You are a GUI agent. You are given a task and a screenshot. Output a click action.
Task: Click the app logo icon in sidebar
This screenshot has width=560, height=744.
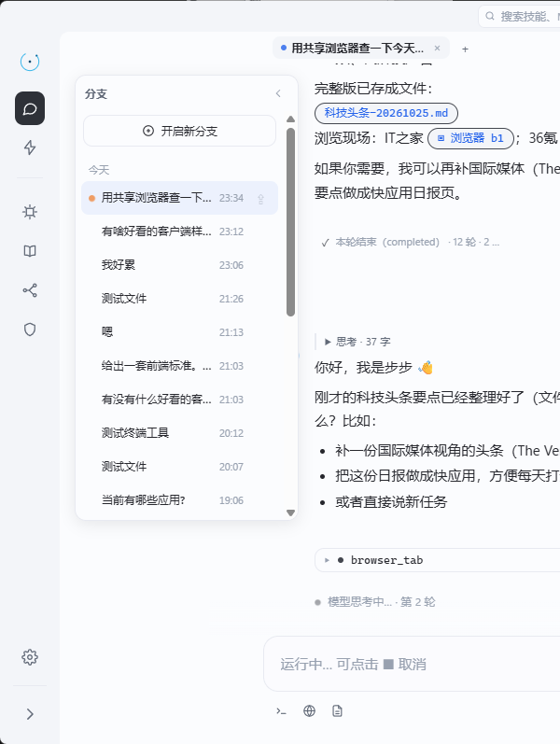pos(30,62)
